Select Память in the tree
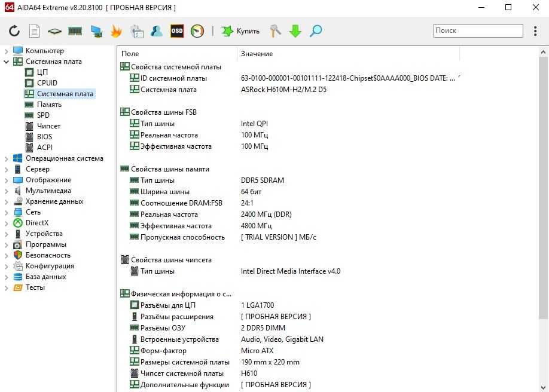 pyautogui.click(x=49, y=105)
